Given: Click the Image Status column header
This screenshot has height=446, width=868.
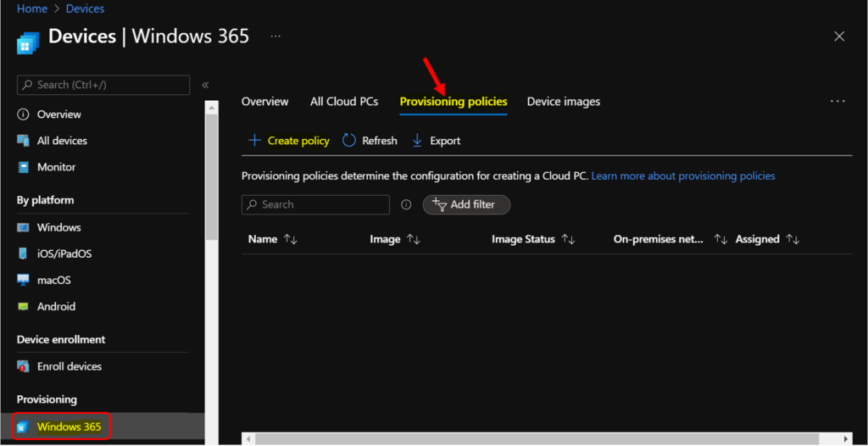Looking at the screenshot, I should pyautogui.click(x=523, y=239).
